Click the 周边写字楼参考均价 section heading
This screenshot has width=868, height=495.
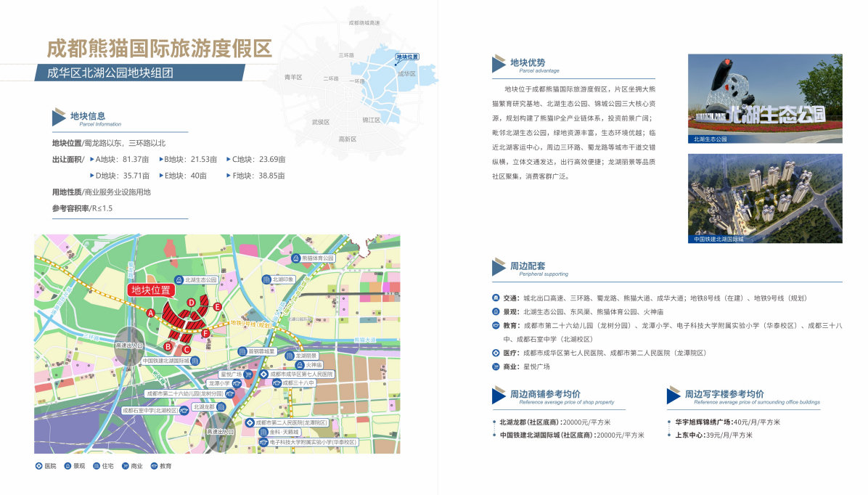(724, 393)
